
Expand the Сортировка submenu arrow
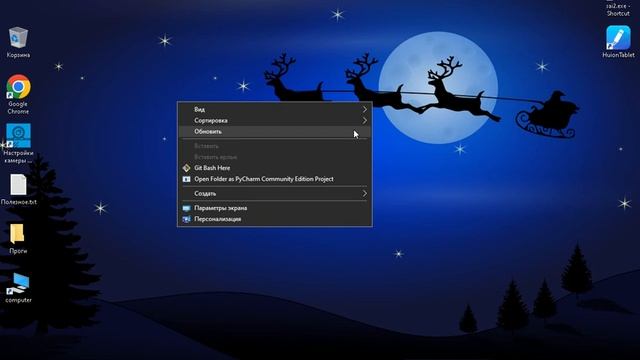click(364, 120)
